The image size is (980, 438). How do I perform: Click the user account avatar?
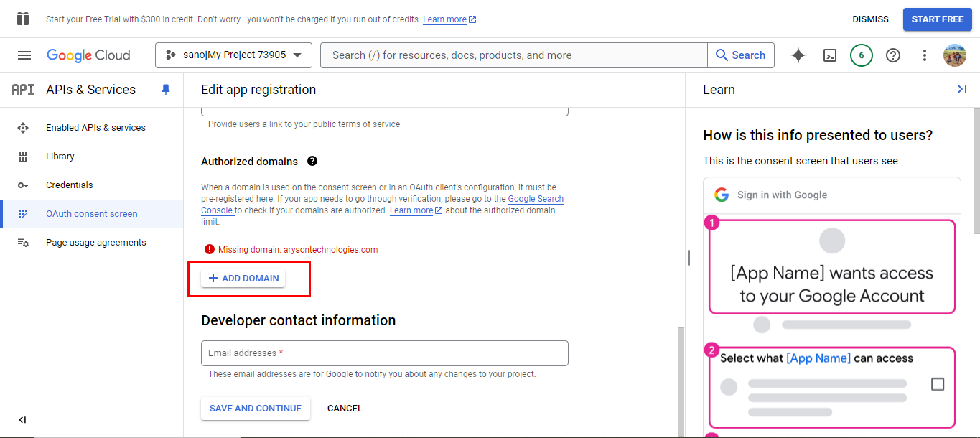(955, 55)
